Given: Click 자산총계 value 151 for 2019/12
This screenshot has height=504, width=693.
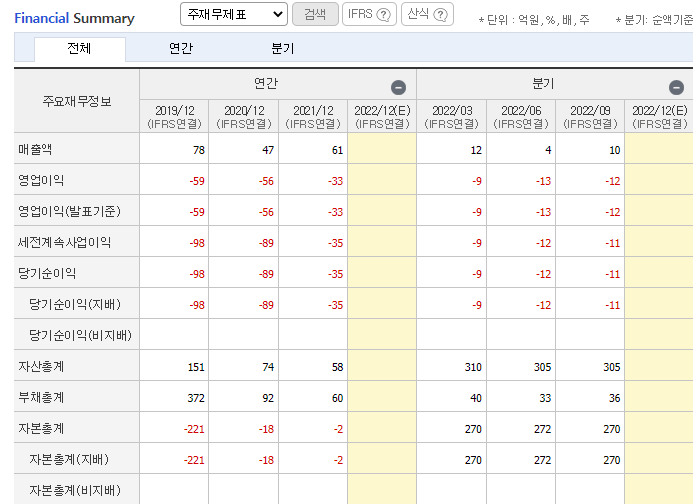Looking at the screenshot, I should click(196, 367).
